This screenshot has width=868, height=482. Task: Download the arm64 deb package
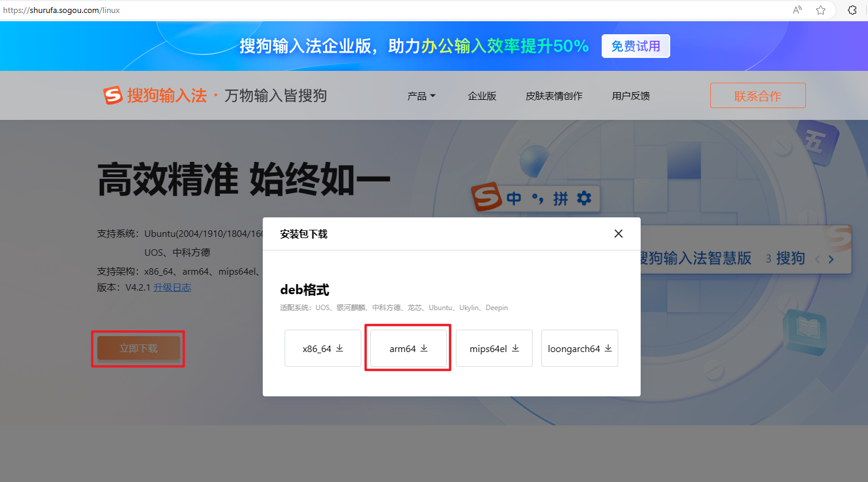(x=409, y=349)
